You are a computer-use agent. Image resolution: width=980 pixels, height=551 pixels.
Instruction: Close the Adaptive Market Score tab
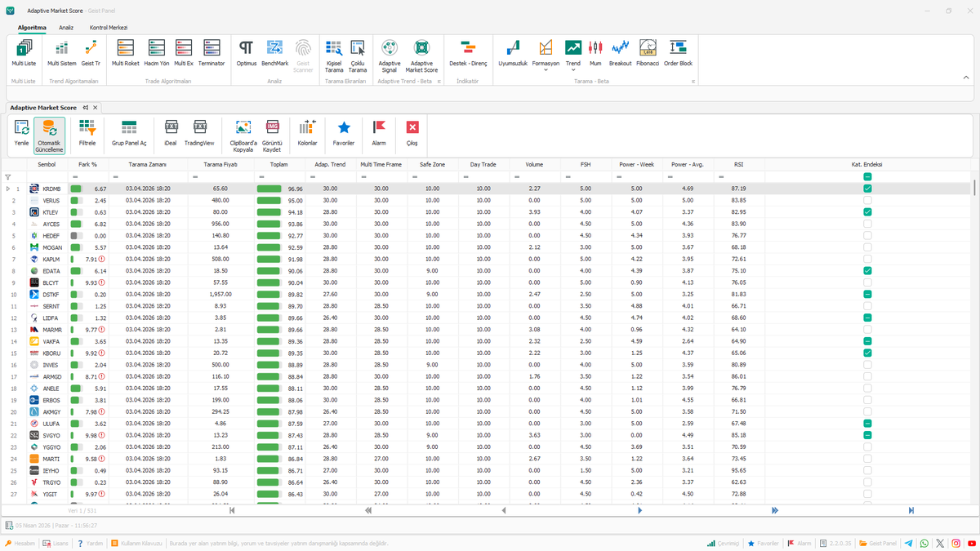tap(95, 108)
